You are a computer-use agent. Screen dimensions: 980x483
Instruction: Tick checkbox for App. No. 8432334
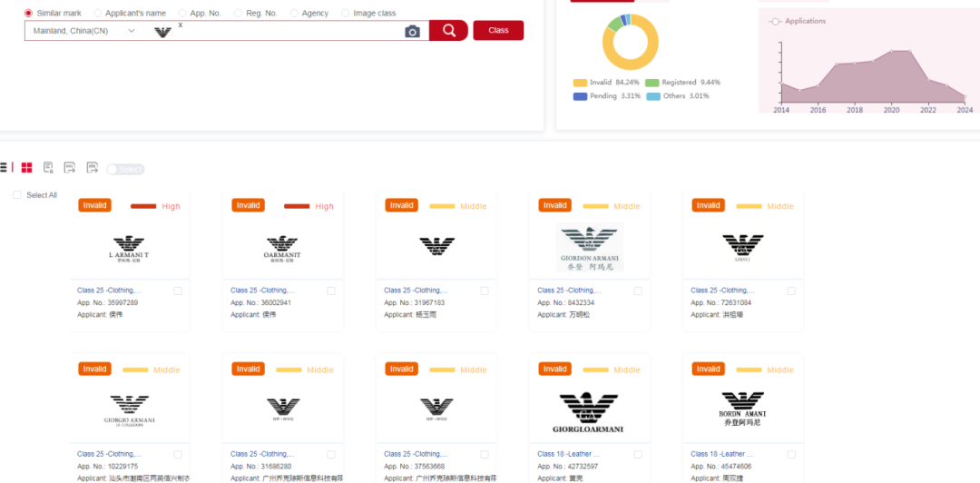click(x=638, y=291)
